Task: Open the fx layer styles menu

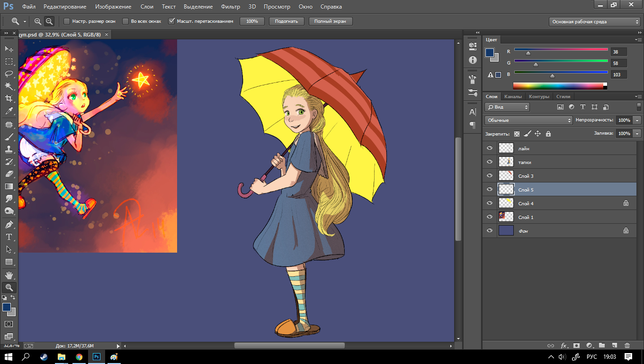Action: click(x=564, y=346)
